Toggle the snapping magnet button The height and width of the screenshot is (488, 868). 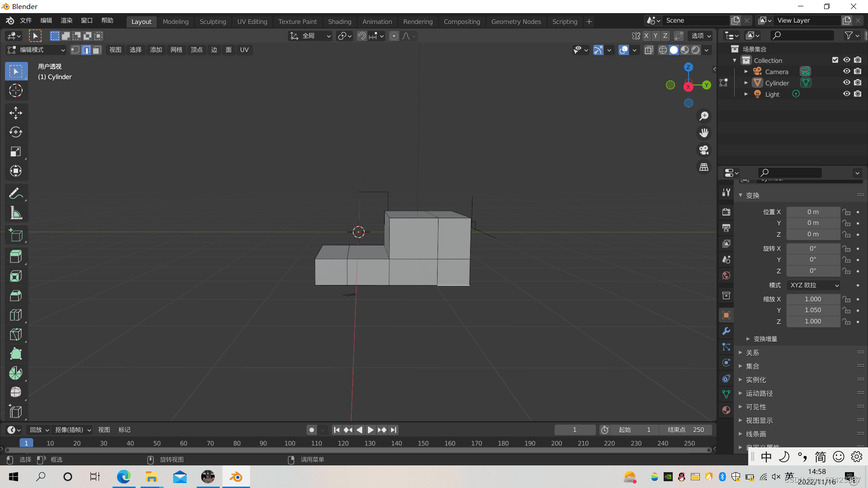pyautogui.click(x=362, y=36)
